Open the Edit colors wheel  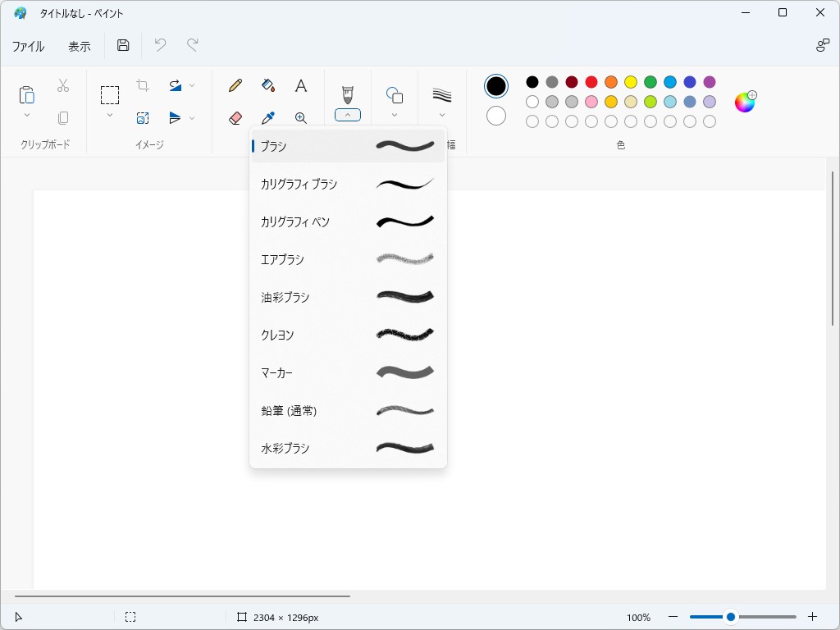pyautogui.click(x=745, y=101)
